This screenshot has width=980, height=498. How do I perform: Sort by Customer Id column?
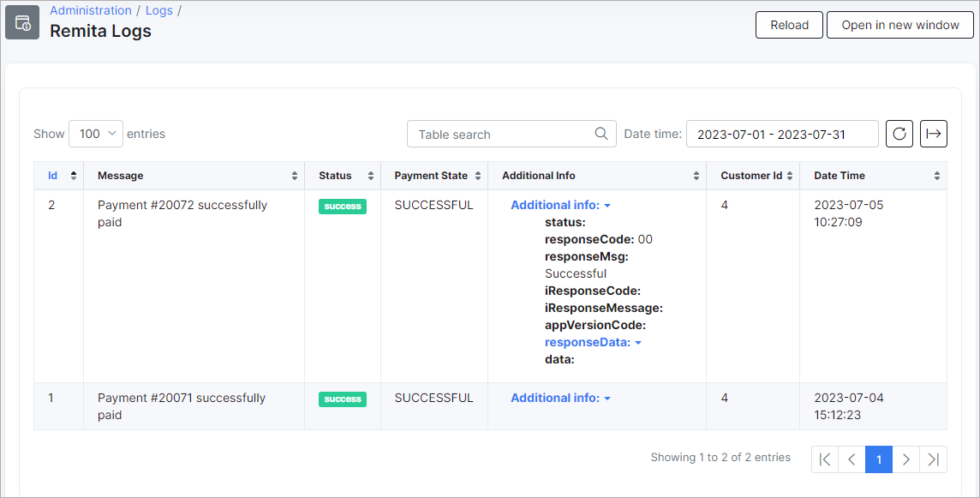coord(753,176)
